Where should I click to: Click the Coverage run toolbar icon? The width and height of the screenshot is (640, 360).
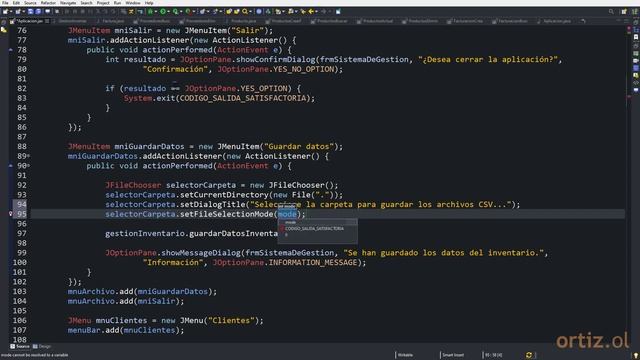(x=175, y=11)
